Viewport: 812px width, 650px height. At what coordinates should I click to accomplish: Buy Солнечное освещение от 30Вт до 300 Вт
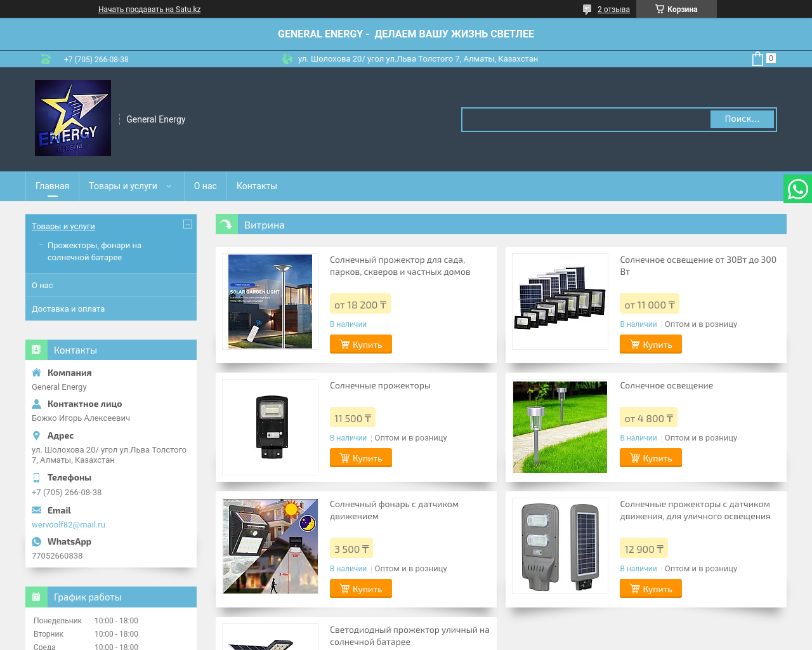651,344
